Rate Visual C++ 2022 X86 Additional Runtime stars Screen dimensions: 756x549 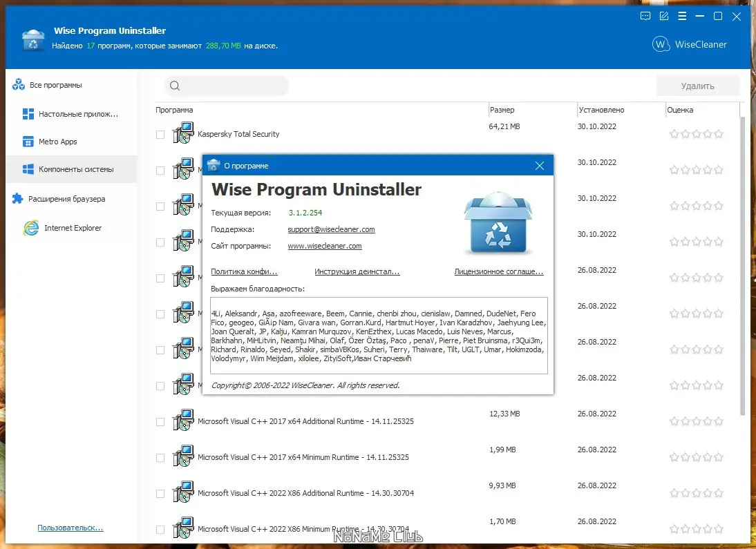tap(696, 493)
